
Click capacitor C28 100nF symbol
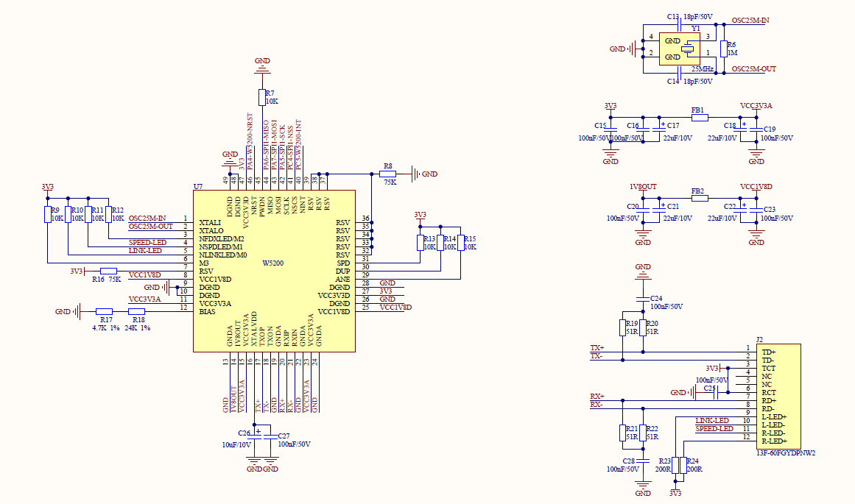[643, 460]
